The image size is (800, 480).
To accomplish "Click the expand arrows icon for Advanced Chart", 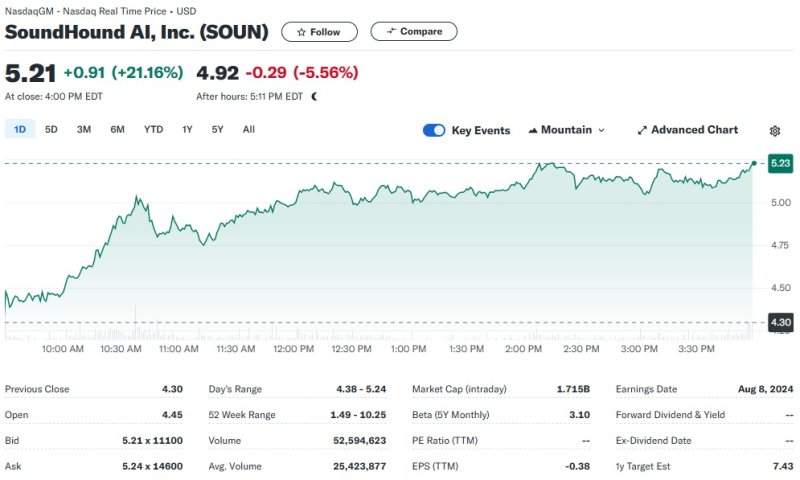I will pyautogui.click(x=642, y=130).
